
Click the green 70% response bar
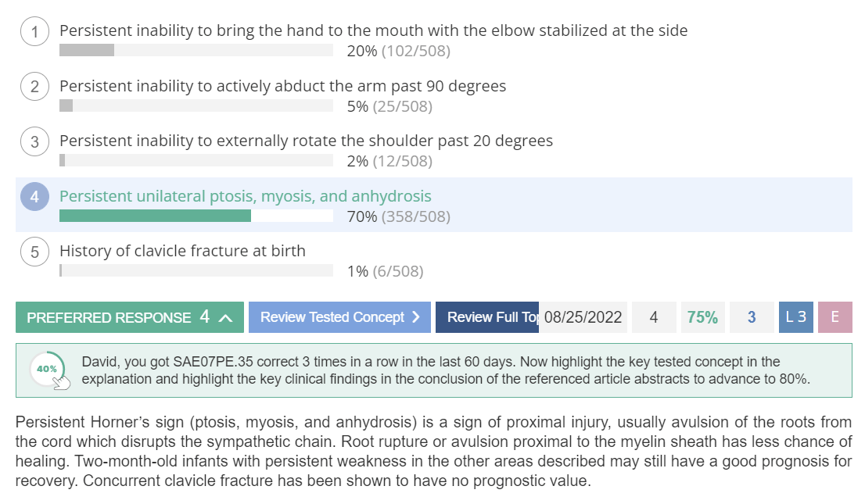point(155,216)
